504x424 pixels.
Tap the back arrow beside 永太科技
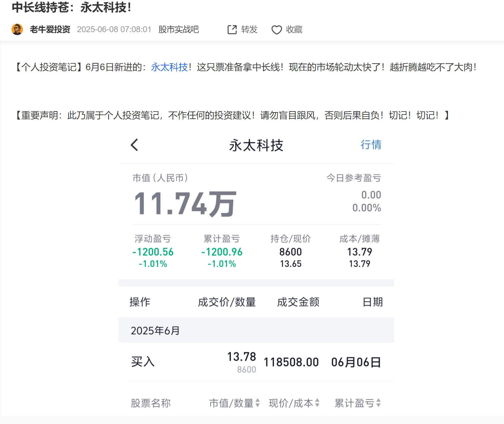pos(135,145)
